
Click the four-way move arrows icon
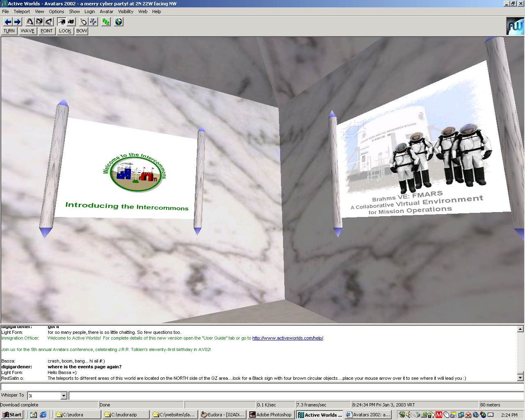click(x=93, y=22)
